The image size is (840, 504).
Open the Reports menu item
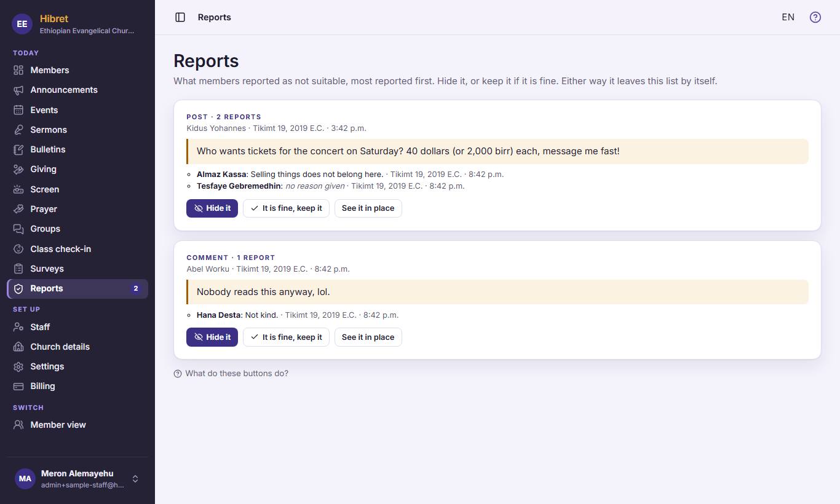pyautogui.click(x=77, y=288)
